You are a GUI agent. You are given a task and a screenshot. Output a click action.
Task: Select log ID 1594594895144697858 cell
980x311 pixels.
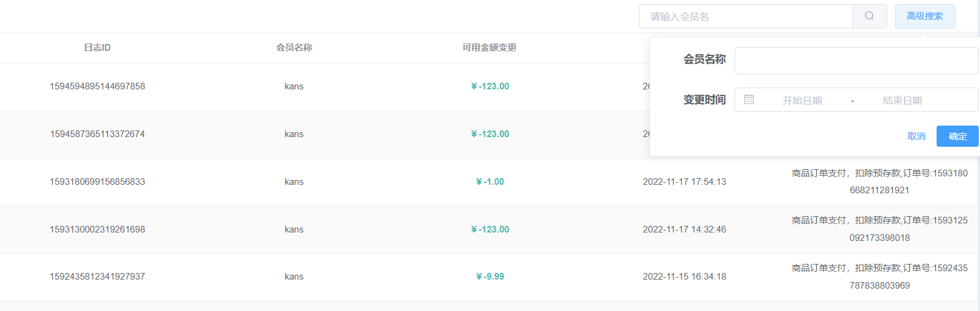tap(97, 86)
